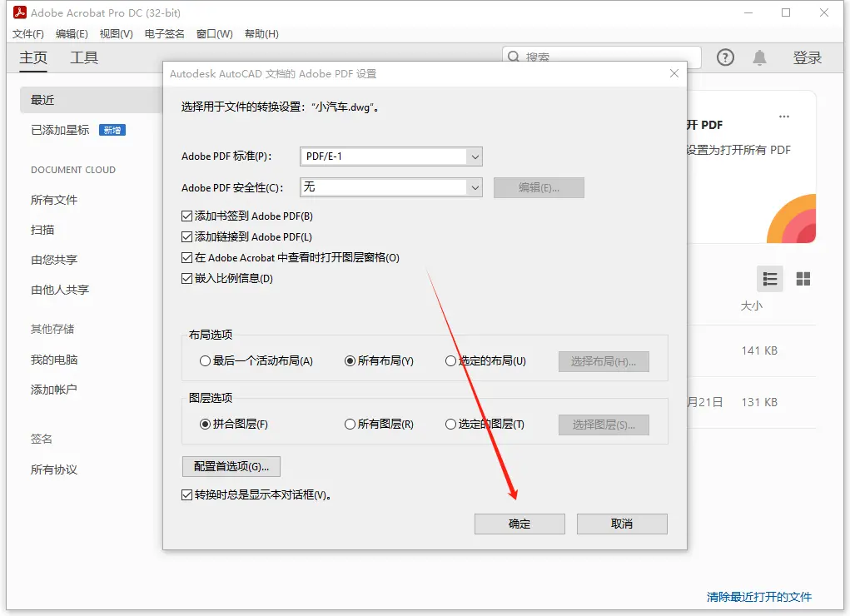Open 所有文件 in the sidebar
Image resolution: width=850 pixels, height=616 pixels.
(x=54, y=200)
